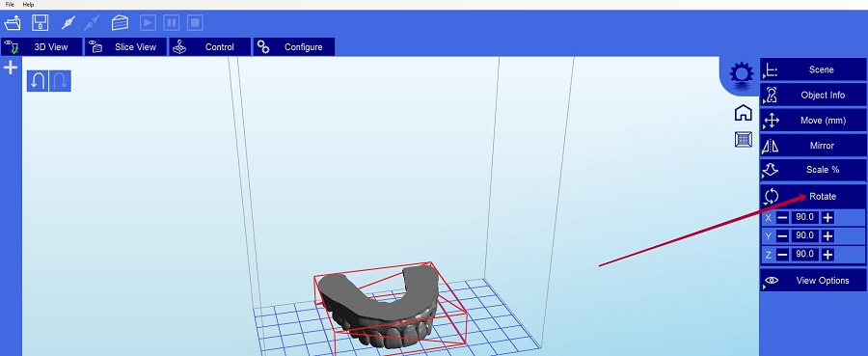This screenshot has width=868, height=356.
Task: Click the build volume box icon
Action: click(743, 139)
